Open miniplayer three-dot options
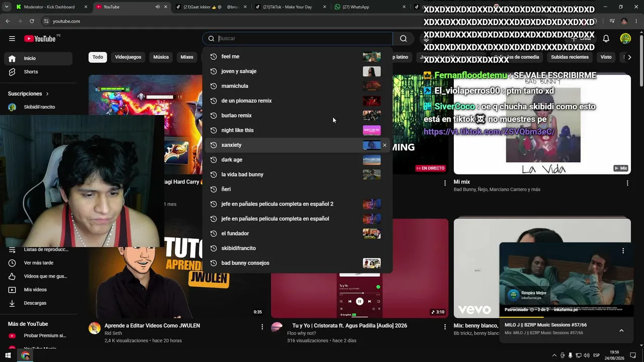644x362 pixels. pyautogui.click(x=623, y=250)
